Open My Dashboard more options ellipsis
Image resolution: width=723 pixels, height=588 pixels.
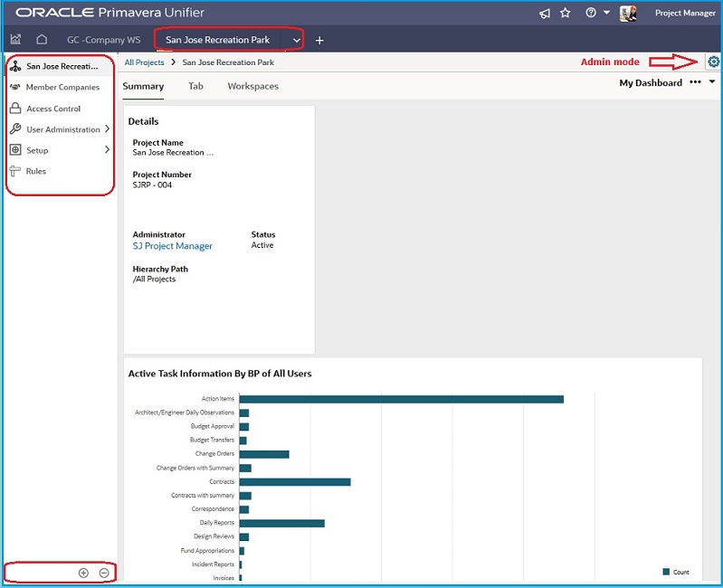(695, 82)
